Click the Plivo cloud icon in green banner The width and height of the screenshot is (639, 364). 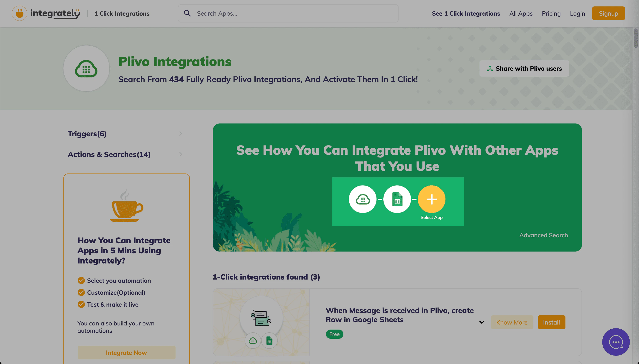coord(362,199)
